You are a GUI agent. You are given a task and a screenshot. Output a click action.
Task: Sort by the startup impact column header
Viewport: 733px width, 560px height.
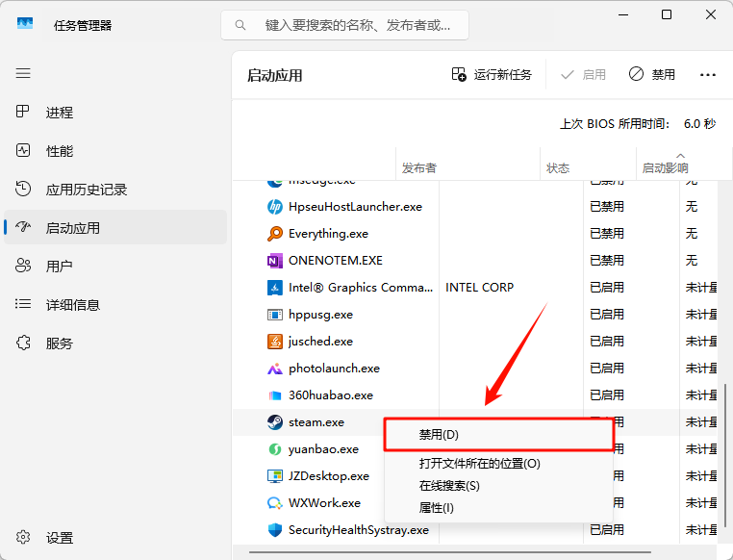tap(665, 167)
